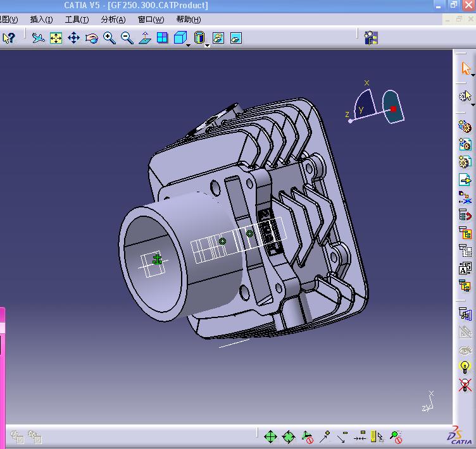
Task: Open the Select arrow flyout triangle
Action: 473,75
